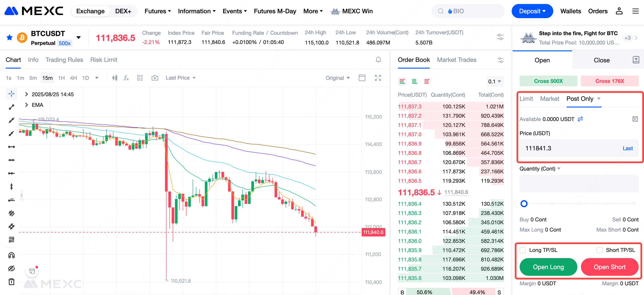This screenshot has height=295, width=644.
Task: Expand the Post Only order type dropdown
Action: [599, 99]
